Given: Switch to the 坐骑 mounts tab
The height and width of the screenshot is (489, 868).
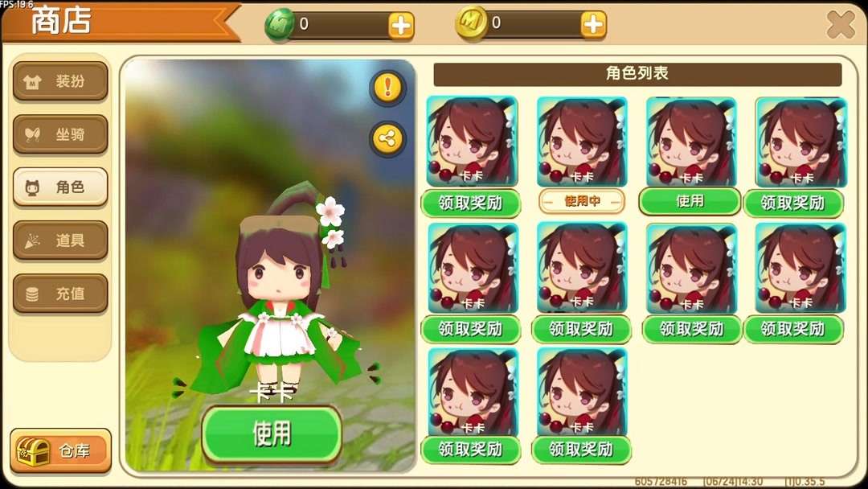Looking at the screenshot, I should click(60, 134).
